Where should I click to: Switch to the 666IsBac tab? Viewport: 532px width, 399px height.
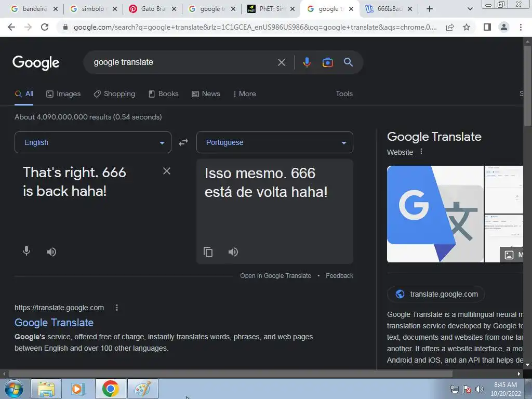pos(388,9)
